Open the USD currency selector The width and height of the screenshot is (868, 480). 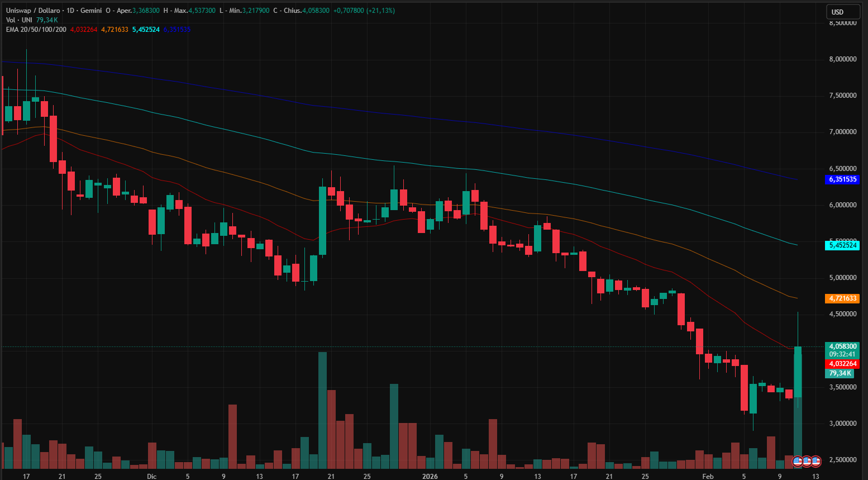[x=843, y=12]
